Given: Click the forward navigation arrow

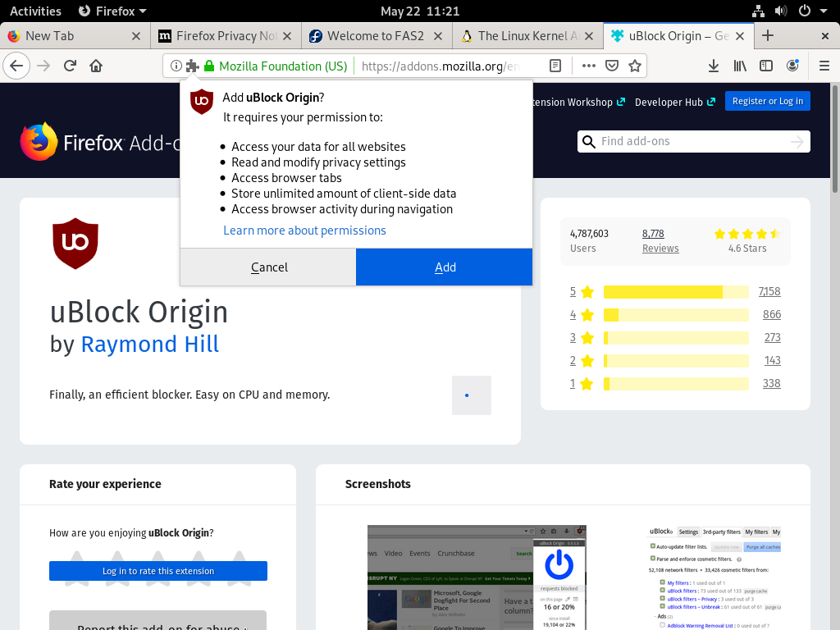Looking at the screenshot, I should (x=44, y=66).
